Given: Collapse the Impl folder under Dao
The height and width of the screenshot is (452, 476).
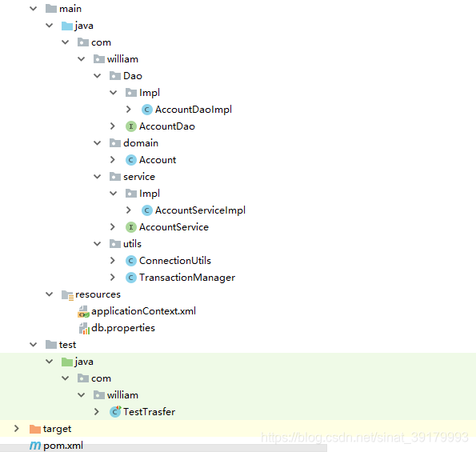Looking at the screenshot, I should pos(113,93).
